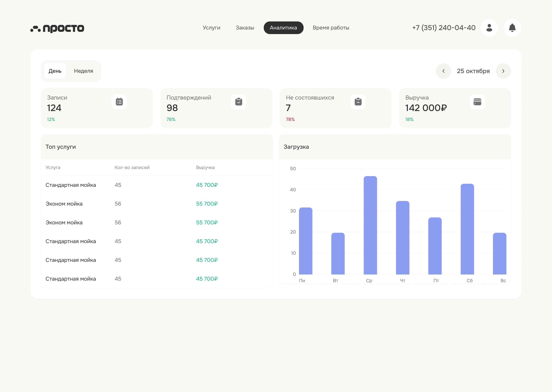Click the Записи calendar list icon
This screenshot has width=552, height=392.
click(119, 102)
